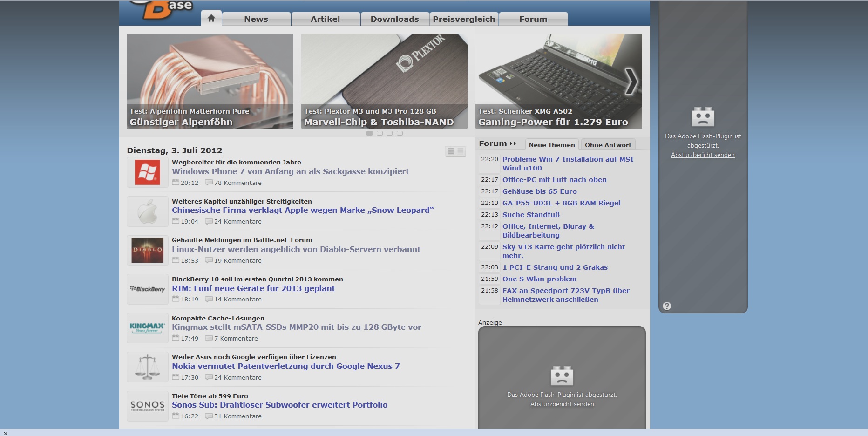Viewport: 868px width, 436px height.
Task: Open thread Suche Standfuß
Action: tap(531, 215)
